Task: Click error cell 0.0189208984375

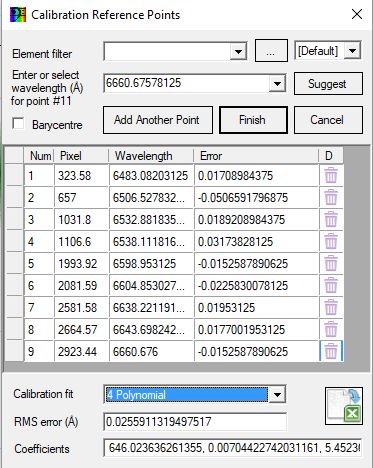Action: coord(256,220)
